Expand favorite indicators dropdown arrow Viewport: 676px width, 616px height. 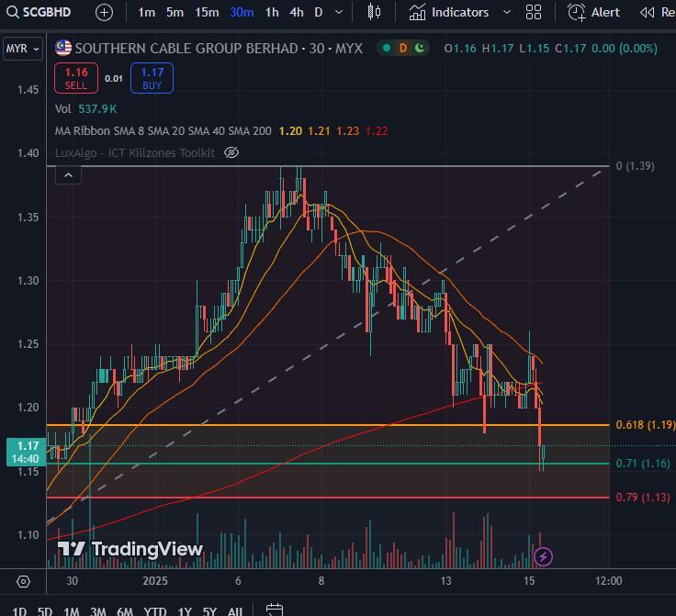tap(507, 13)
